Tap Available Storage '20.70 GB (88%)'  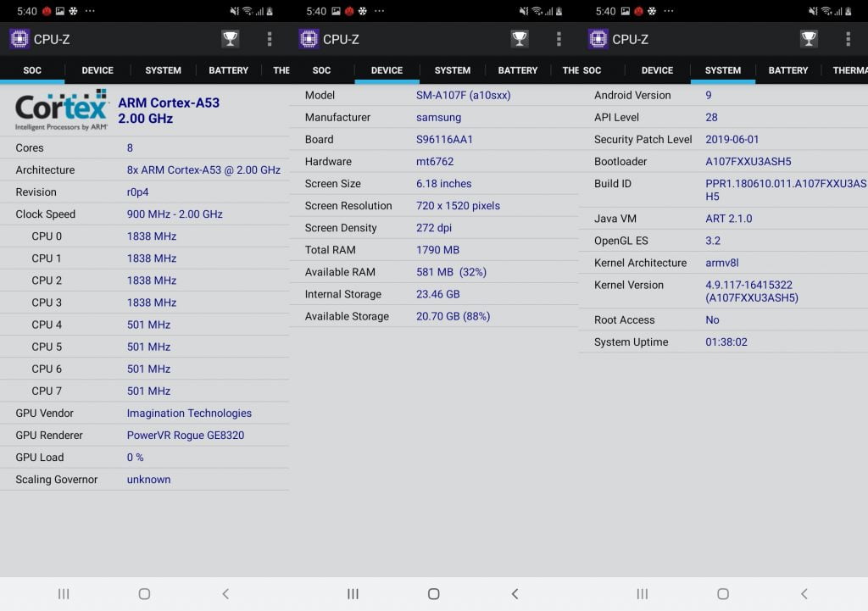click(x=453, y=317)
